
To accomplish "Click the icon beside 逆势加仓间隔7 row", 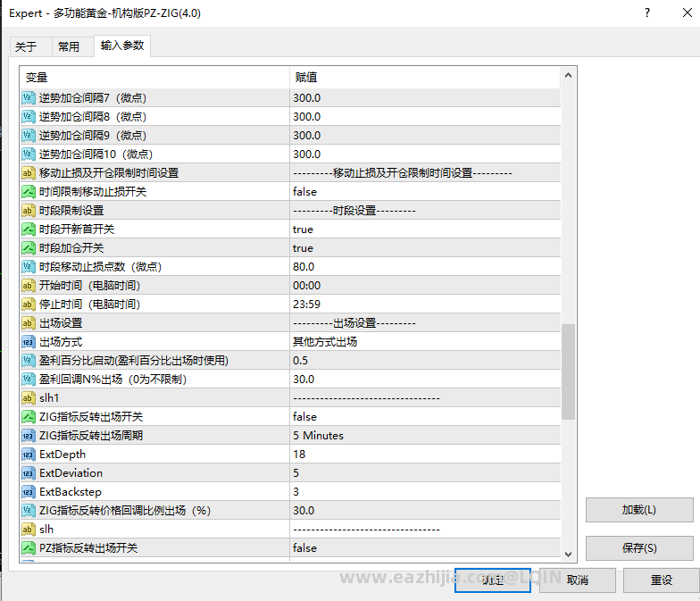I will coord(29,98).
